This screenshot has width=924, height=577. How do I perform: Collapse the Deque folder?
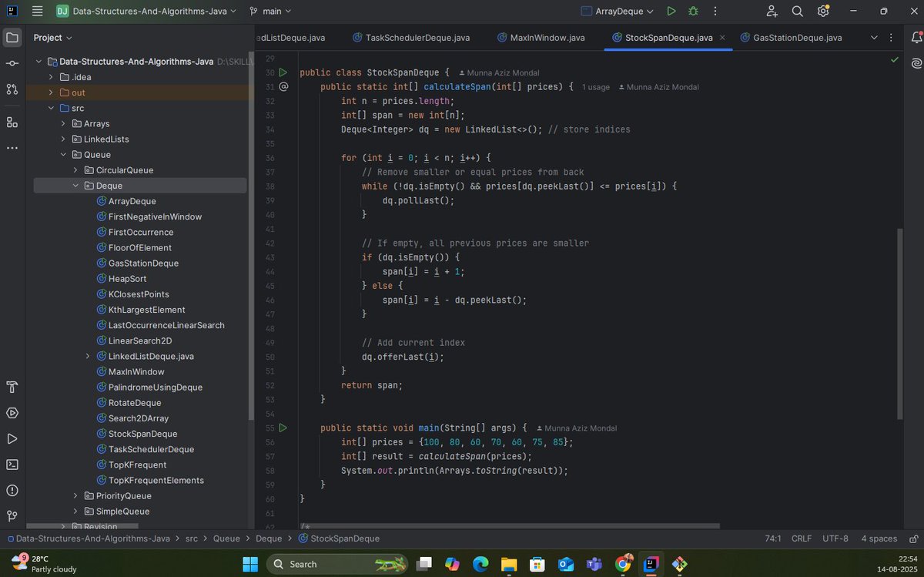[x=76, y=186]
